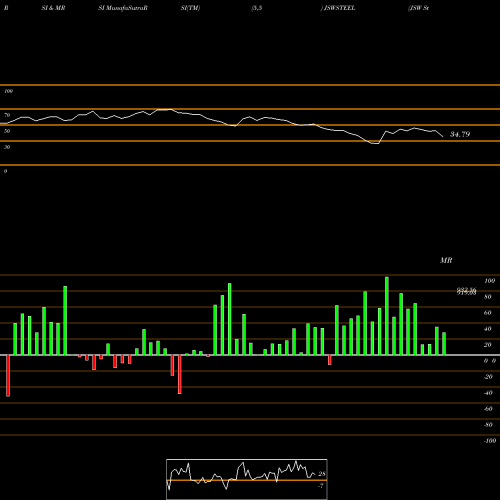Click the 'SI(TM)' header label
The width and height of the screenshot is (500, 500).
190,8
